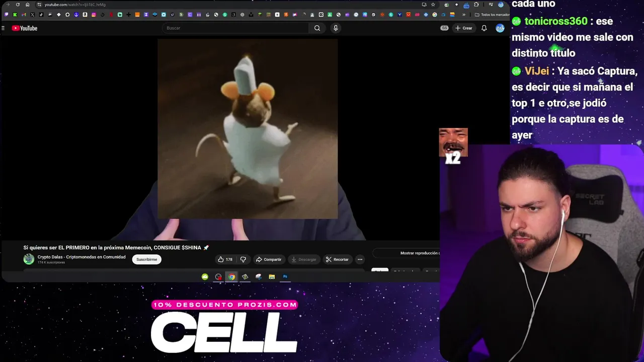Like the video with thumbs-up 178
The image size is (644, 362).
225,259
